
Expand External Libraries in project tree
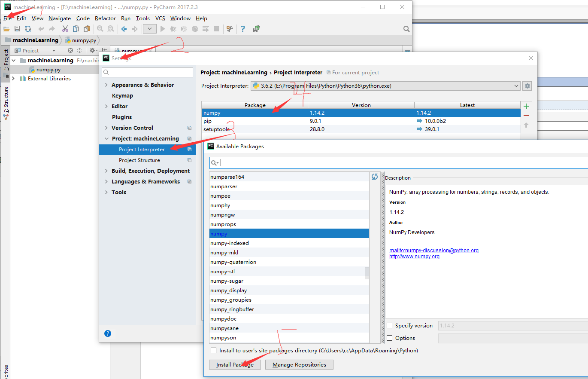pyautogui.click(x=13, y=79)
